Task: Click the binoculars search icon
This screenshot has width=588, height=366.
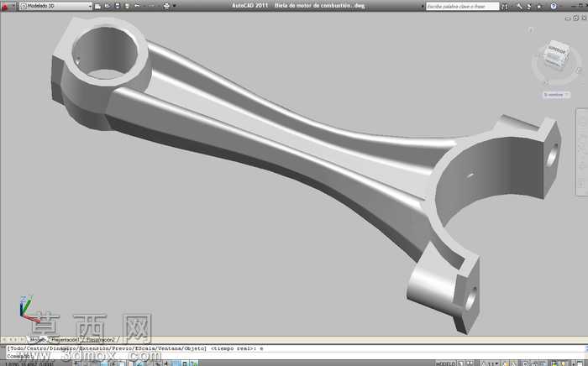Action: 505,7
